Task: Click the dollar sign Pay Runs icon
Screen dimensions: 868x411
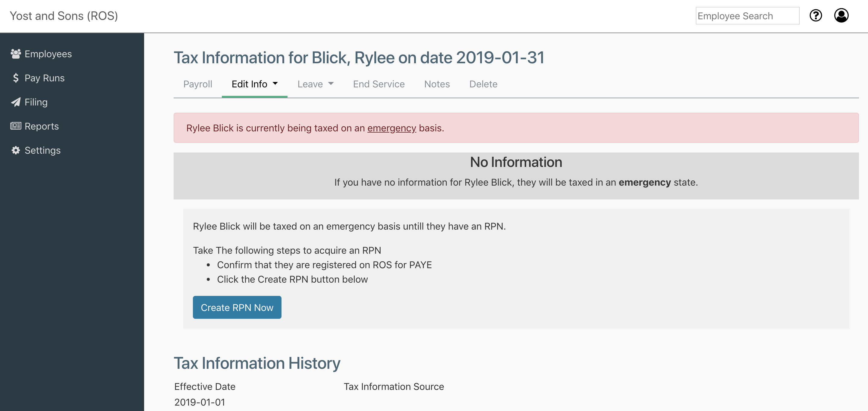Action: [x=15, y=78]
